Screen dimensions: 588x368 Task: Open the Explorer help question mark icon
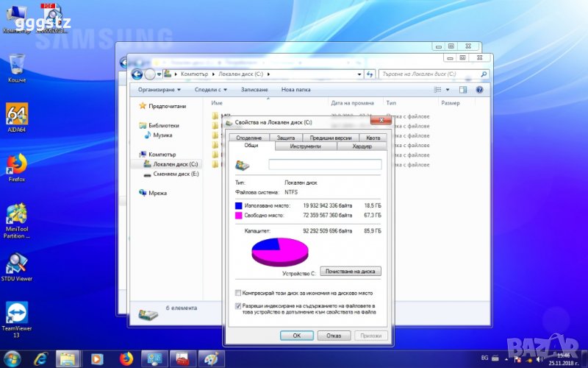(478, 90)
